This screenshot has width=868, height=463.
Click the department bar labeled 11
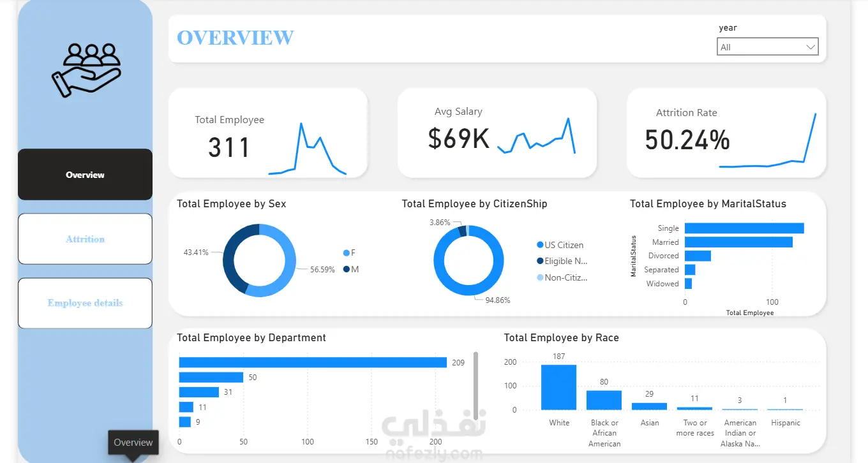[x=186, y=407]
